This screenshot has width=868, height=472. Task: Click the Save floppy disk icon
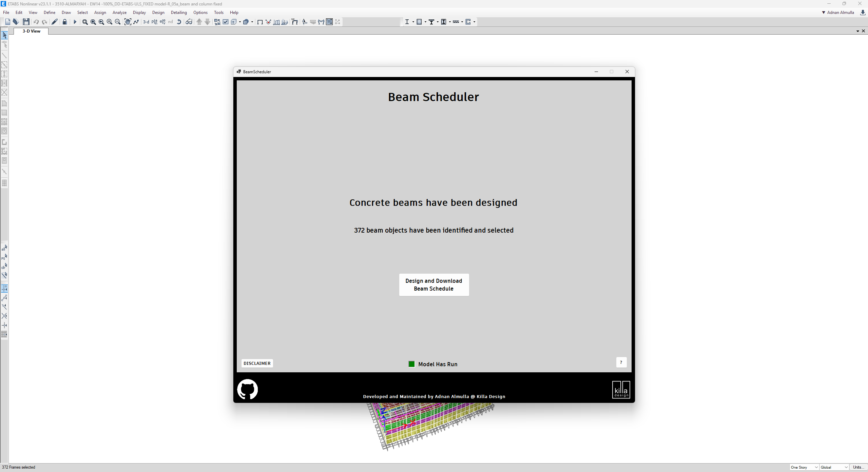click(x=26, y=22)
